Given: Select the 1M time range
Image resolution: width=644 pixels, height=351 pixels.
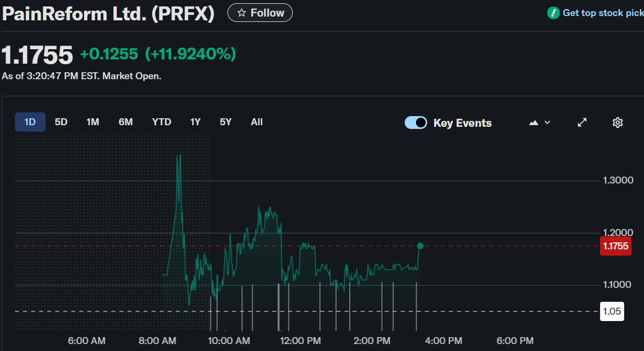Looking at the screenshot, I should pyautogui.click(x=93, y=122).
